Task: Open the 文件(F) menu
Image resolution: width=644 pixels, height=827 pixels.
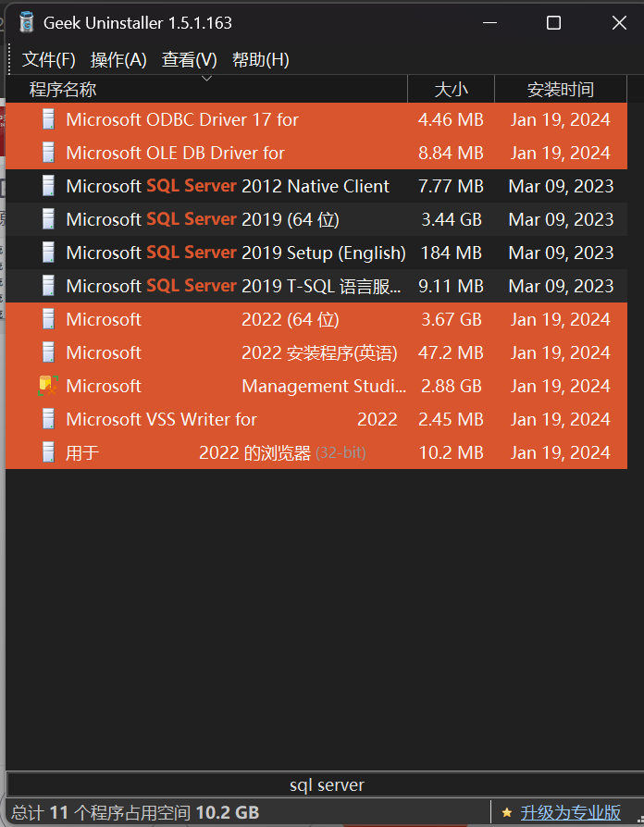Action: [48, 59]
